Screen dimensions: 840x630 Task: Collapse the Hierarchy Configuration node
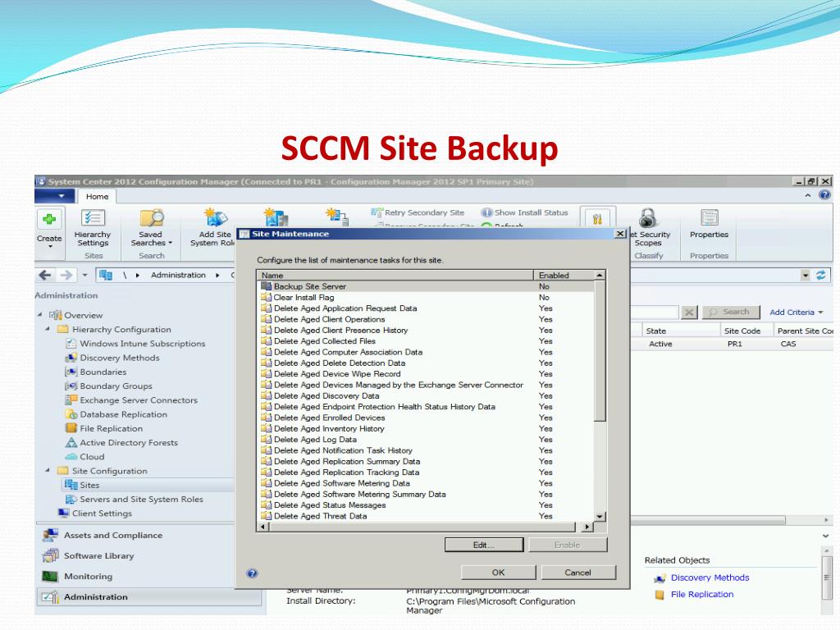(x=48, y=329)
